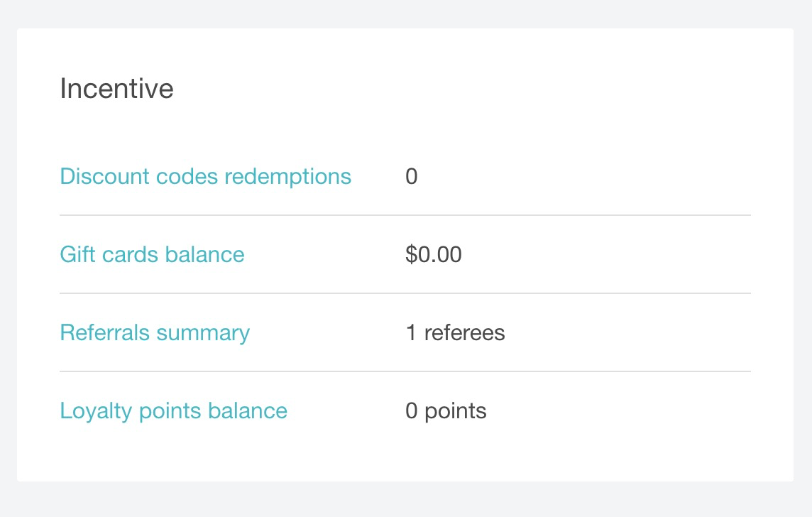
Task: Click the divider below Referrals summary
Action: tap(405, 371)
